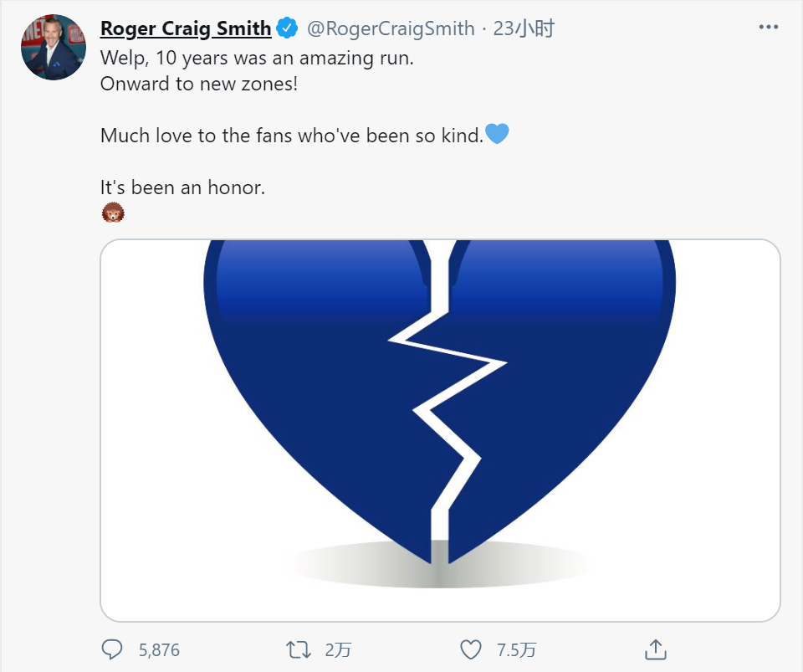
Task: Open the three-dot more options menu
Action: 768,28
